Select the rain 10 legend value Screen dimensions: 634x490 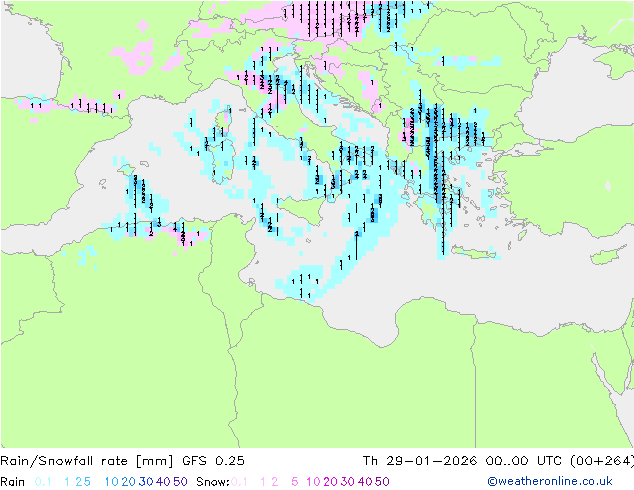point(111,482)
